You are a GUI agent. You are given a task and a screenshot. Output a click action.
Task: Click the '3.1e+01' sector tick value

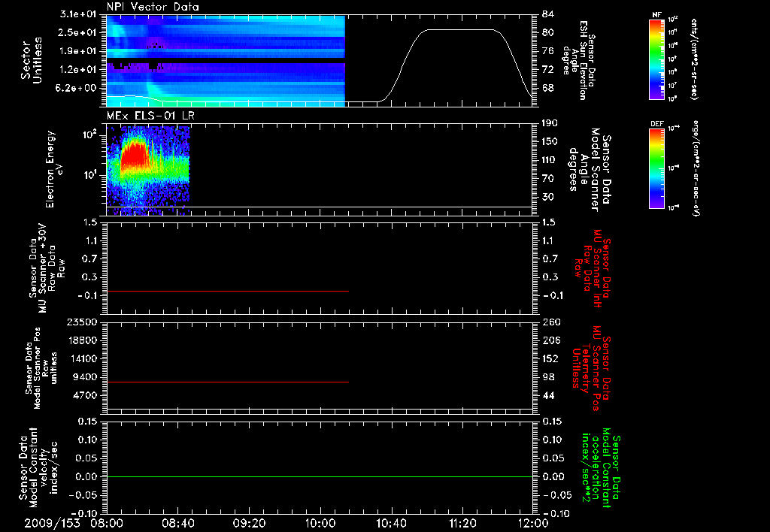point(78,14)
